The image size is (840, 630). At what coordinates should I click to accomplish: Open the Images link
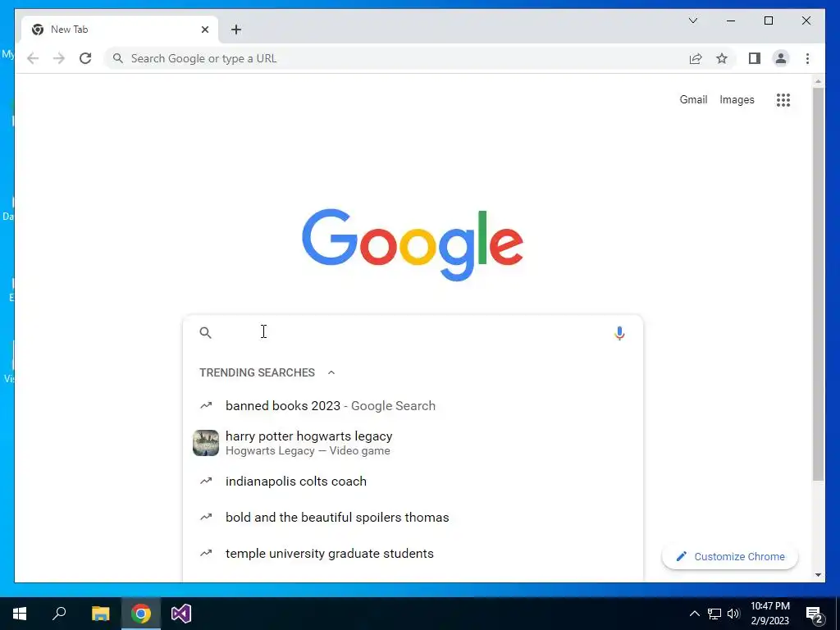(737, 99)
